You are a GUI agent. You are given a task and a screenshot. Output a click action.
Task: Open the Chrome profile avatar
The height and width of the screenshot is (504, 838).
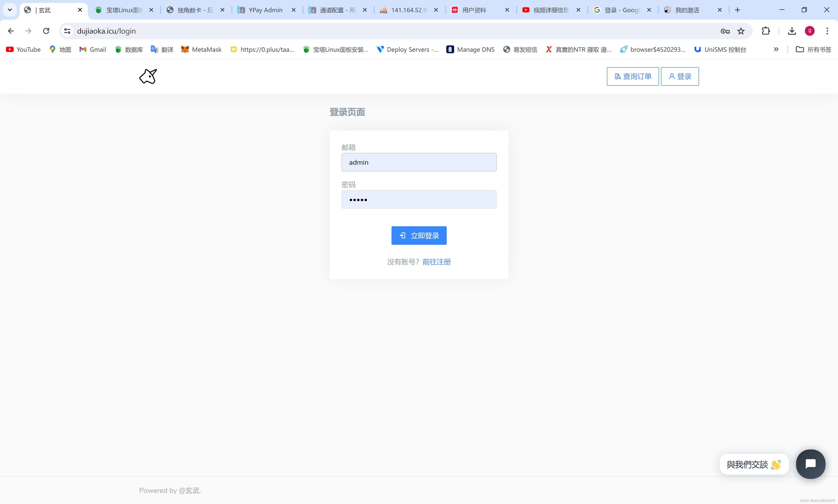809,31
